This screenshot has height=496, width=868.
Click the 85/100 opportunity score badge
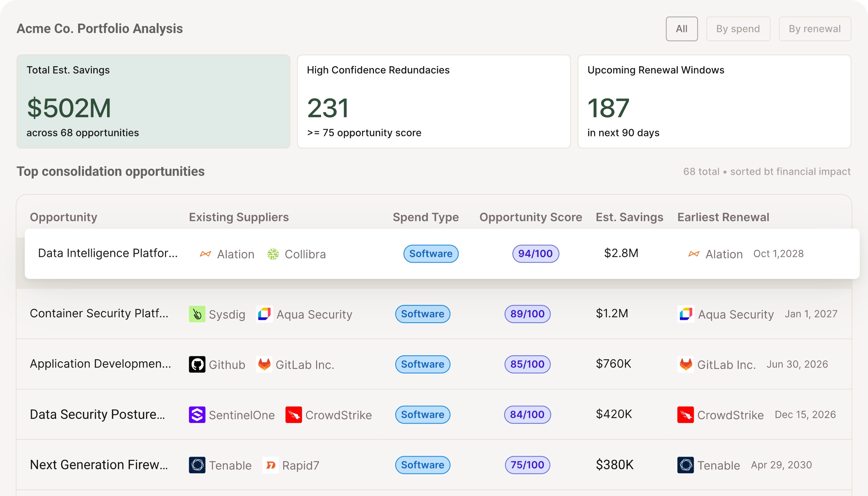[527, 364]
